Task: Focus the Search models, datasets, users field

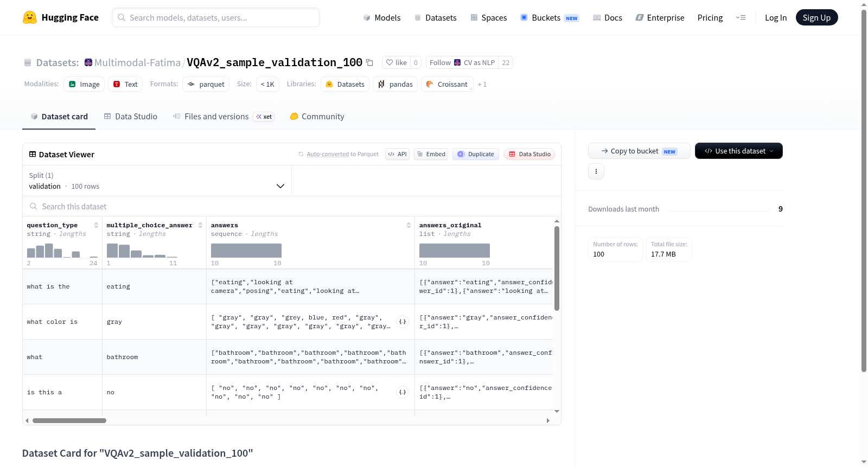Action: pyautogui.click(x=216, y=17)
